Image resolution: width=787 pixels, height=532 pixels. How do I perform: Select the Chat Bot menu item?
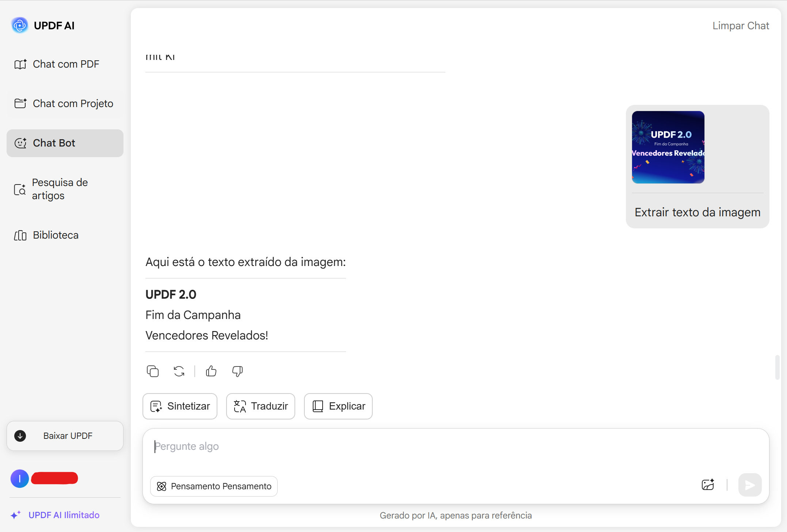tap(65, 143)
